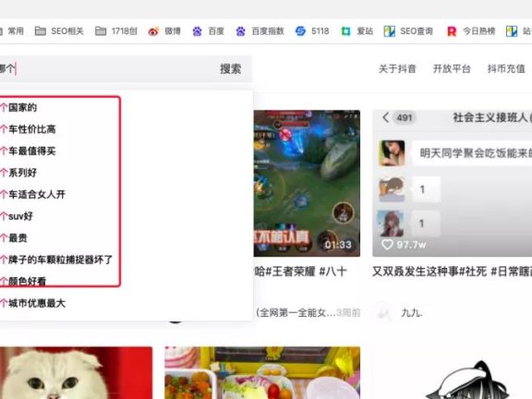532x399 pixels.
Task: Select suggestion ending in 颜色好看
Action: [23, 282]
